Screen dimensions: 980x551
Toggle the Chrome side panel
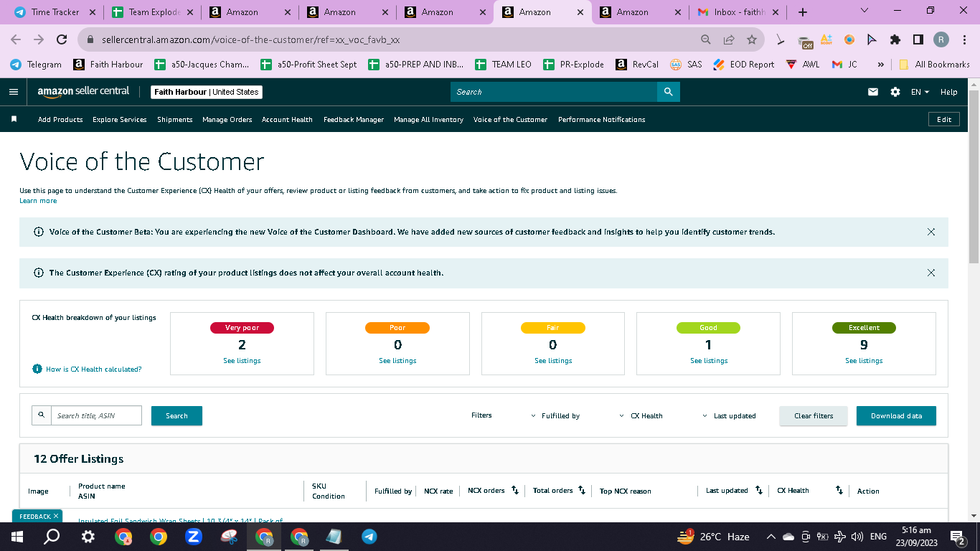click(x=918, y=40)
